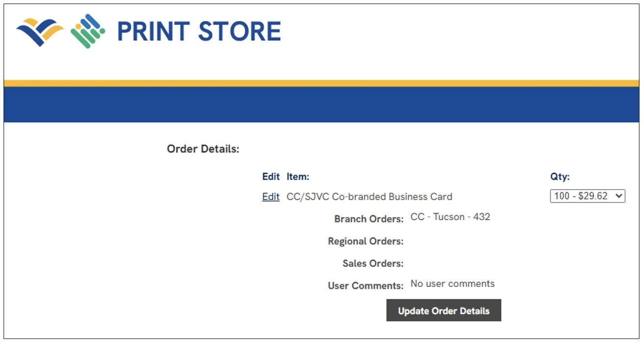Click the Regional Orders label
644x342 pixels.
[366, 241]
